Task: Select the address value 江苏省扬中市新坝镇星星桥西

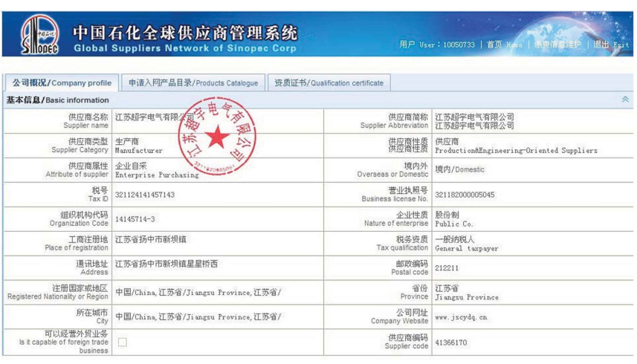Action: 166,264
